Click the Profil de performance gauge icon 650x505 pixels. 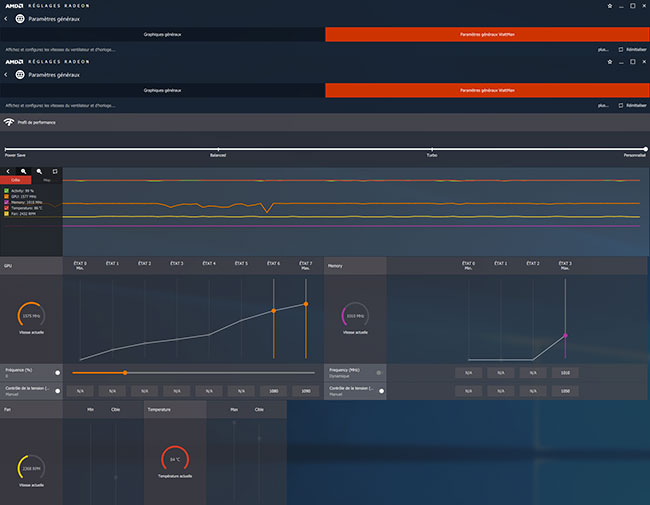point(10,122)
